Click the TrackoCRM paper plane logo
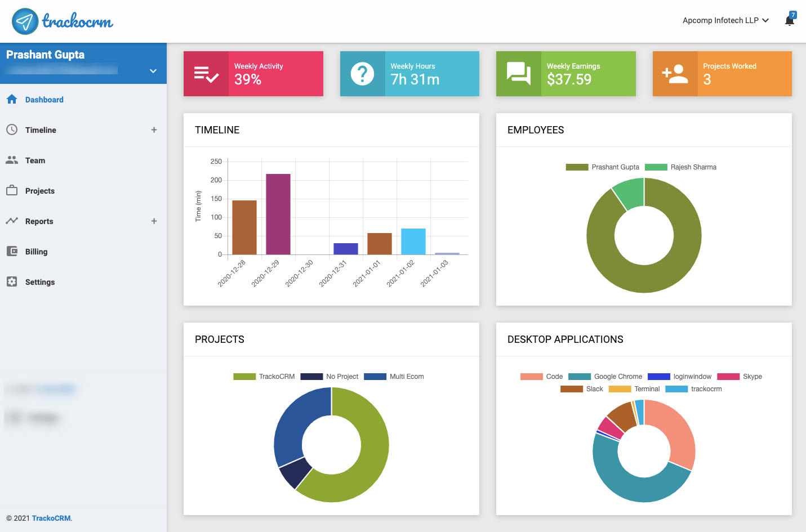The width and height of the screenshot is (806, 532). tap(25, 21)
